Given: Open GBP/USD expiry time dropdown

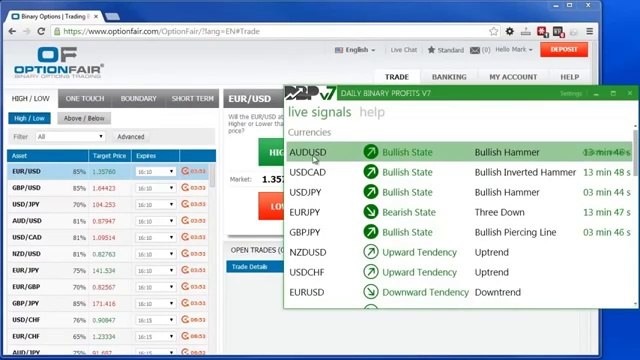Looking at the screenshot, I should [x=156, y=188].
